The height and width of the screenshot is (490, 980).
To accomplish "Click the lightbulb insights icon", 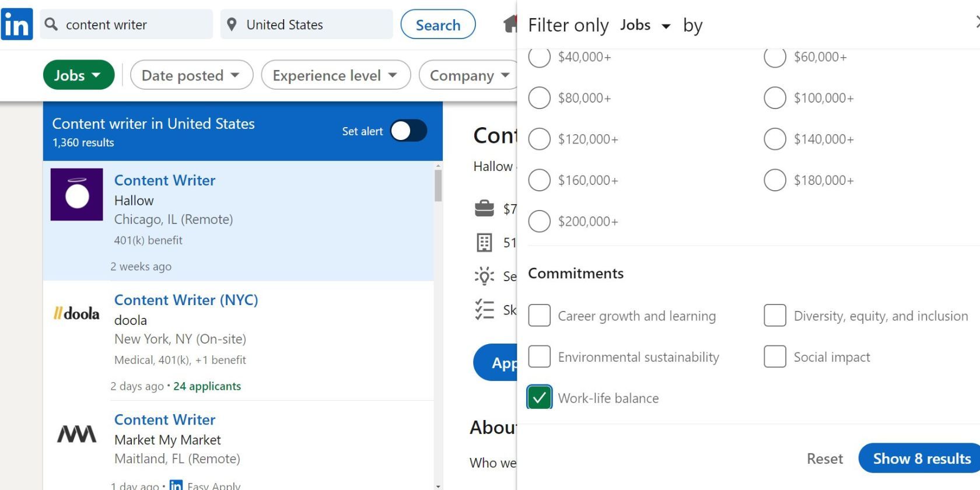I will click(484, 276).
